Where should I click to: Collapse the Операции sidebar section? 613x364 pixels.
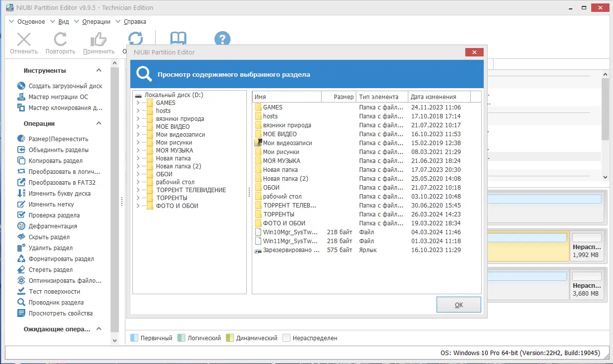pyautogui.click(x=99, y=123)
